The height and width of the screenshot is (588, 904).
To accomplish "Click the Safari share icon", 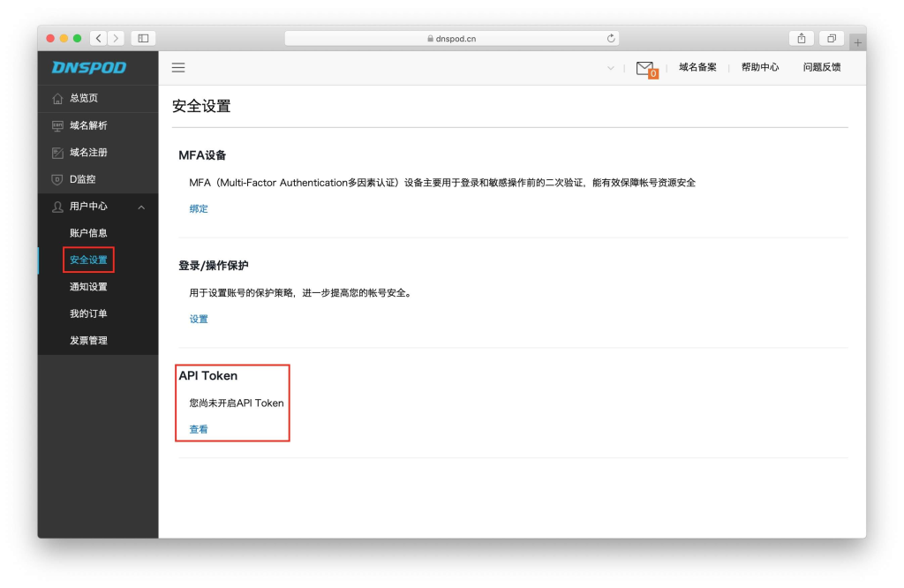I will pyautogui.click(x=801, y=38).
